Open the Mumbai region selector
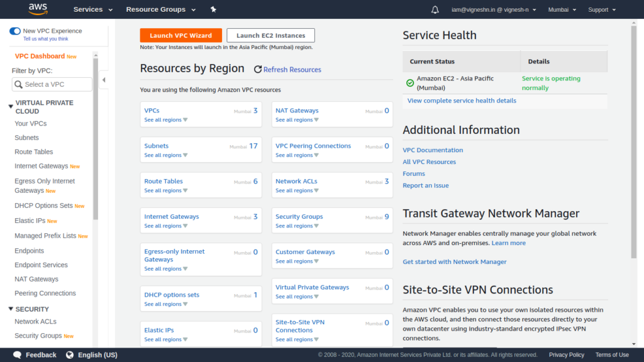Viewport: 644px width, 362px height. pos(562,9)
